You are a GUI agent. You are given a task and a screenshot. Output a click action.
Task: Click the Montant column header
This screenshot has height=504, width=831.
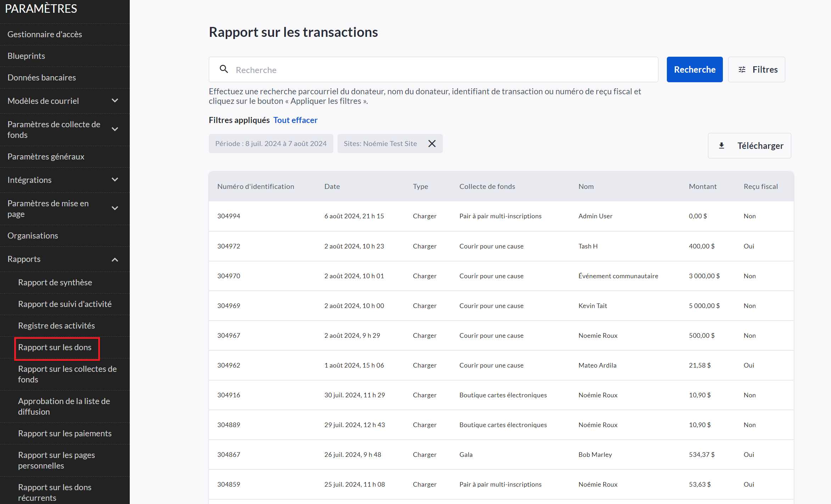(x=702, y=186)
